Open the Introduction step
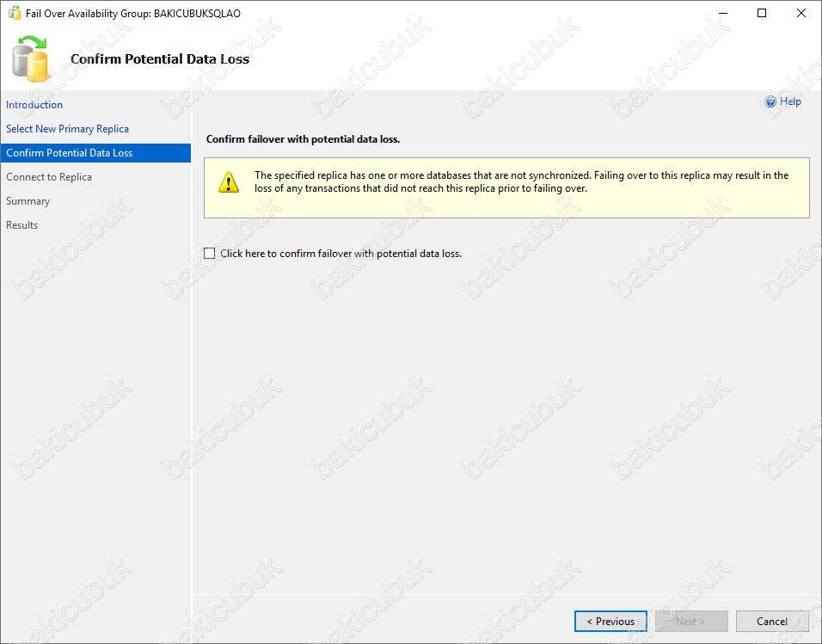 pos(34,104)
